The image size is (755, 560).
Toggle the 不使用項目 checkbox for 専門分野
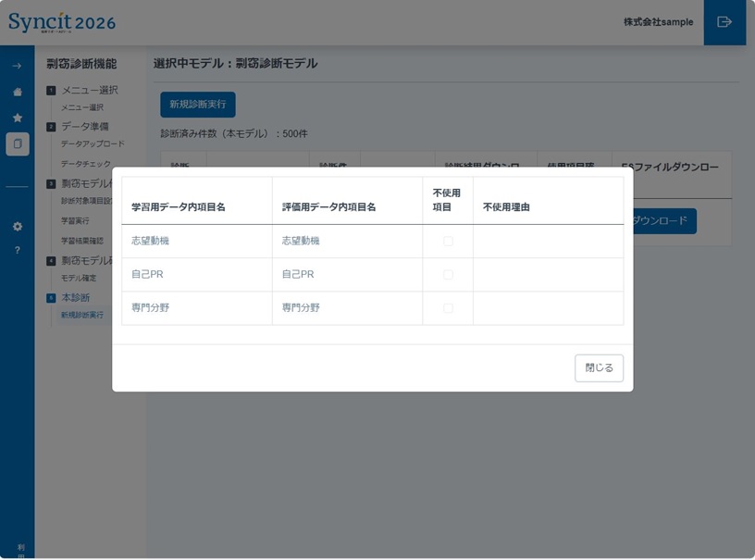click(448, 307)
